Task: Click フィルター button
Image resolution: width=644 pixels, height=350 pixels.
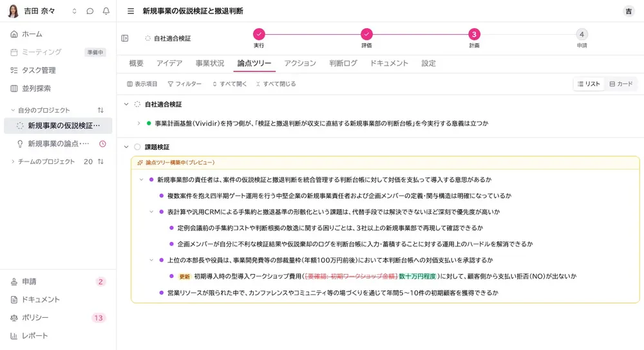Action: pyautogui.click(x=184, y=84)
